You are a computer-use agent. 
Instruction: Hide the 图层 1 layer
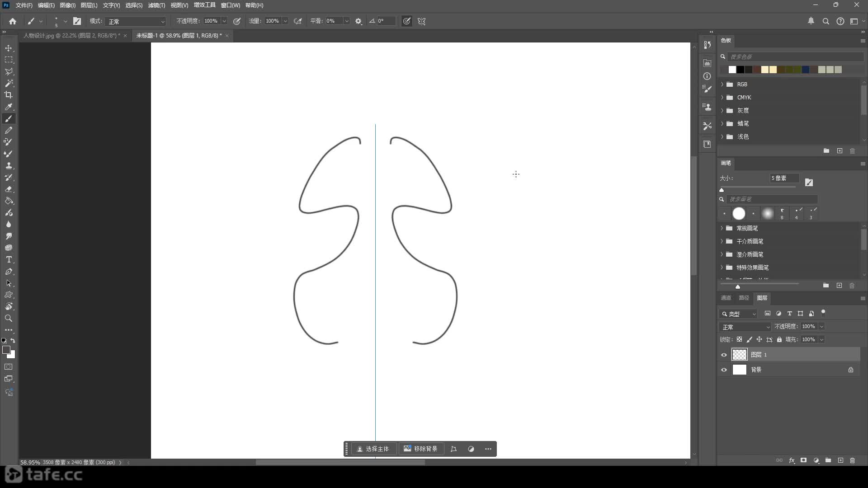tap(724, 355)
